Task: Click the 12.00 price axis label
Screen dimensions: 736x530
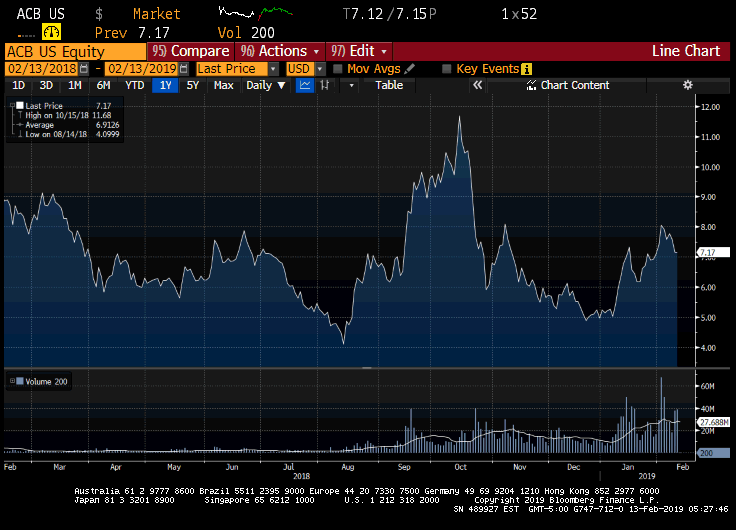Action: pyautogui.click(x=710, y=107)
